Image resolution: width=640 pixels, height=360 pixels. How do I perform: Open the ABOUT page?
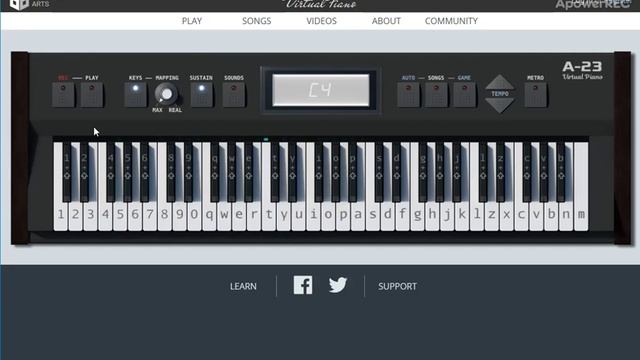click(x=386, y=21)
